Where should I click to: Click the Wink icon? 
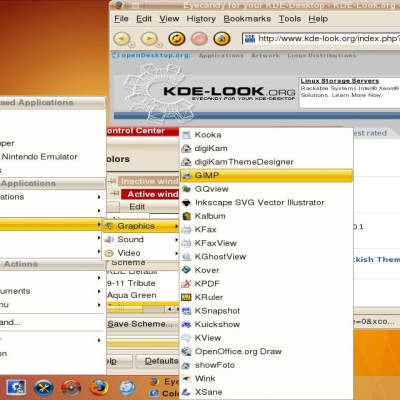pos(186,379)
